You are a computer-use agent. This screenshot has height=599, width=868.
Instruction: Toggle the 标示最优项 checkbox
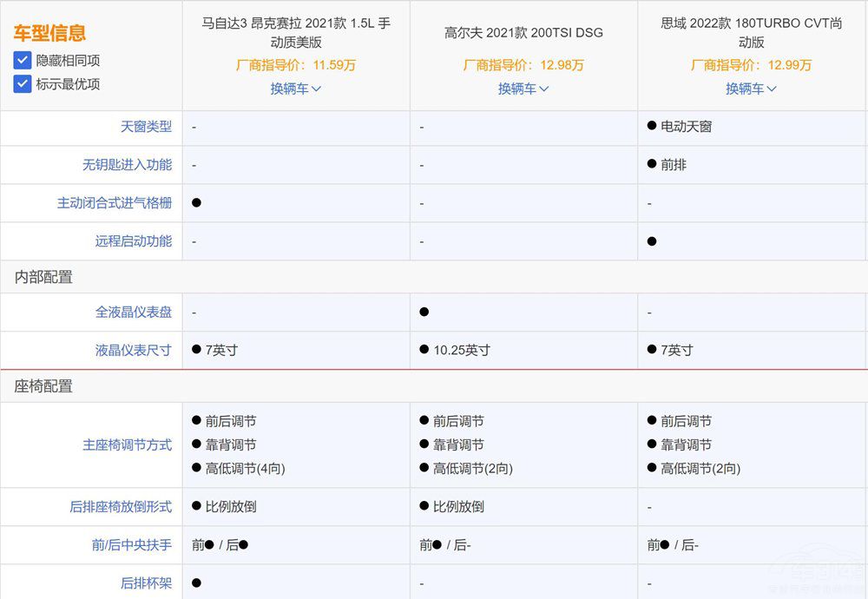(x=23, y=84)
